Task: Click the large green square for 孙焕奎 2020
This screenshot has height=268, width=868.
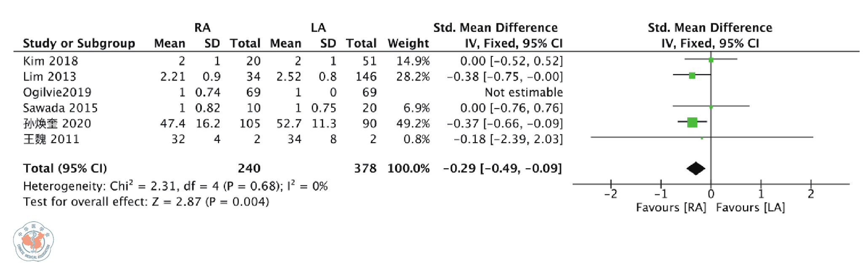Action: click(x=692, y=122)
